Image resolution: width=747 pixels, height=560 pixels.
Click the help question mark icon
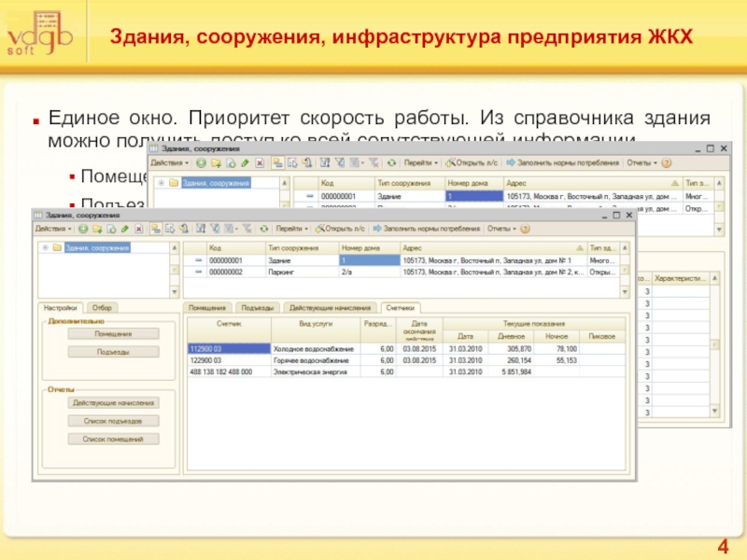click(x=523, y=229)
